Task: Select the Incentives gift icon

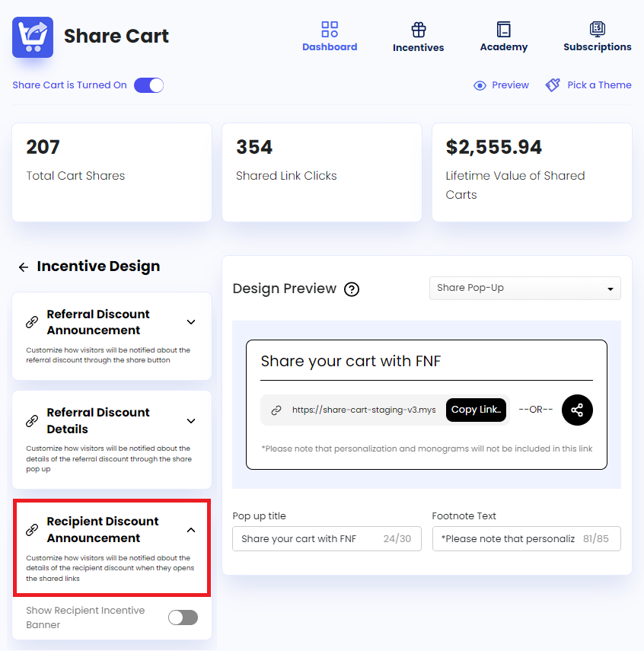Action: pos(418,29)
